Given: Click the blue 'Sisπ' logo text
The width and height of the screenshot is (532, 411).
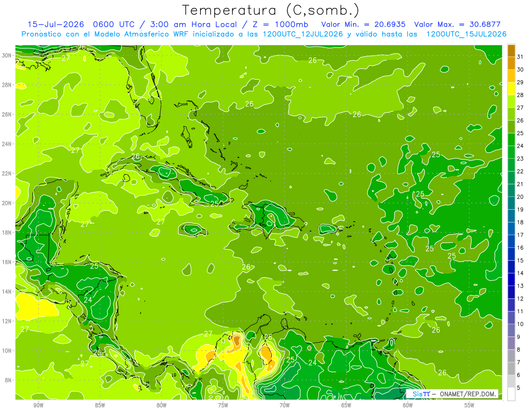Looking at the screenshot, I should 421,394.
